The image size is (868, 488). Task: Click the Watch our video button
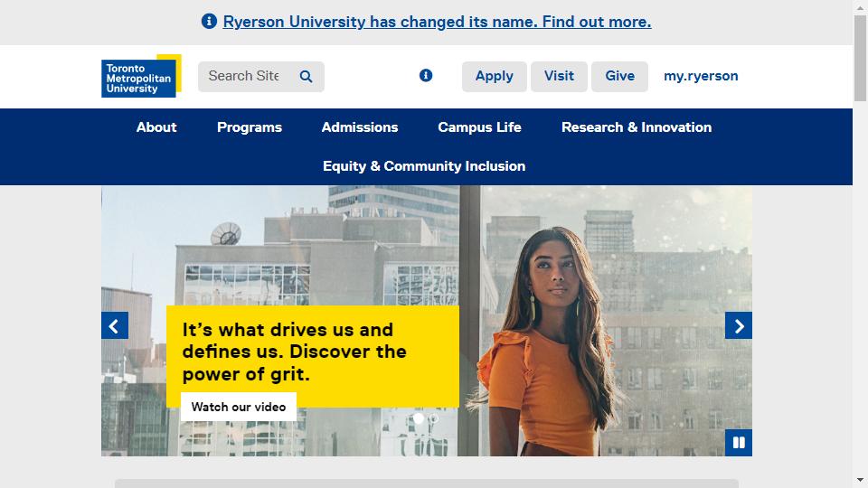[239, 407]
